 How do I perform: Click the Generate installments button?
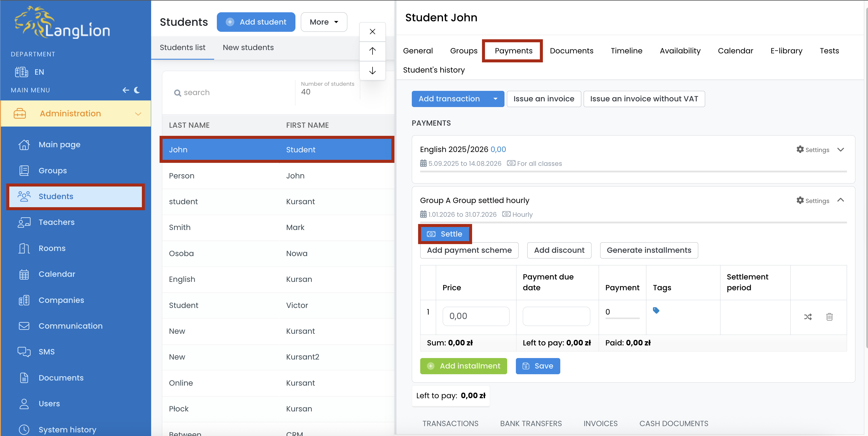pos(649,250)
